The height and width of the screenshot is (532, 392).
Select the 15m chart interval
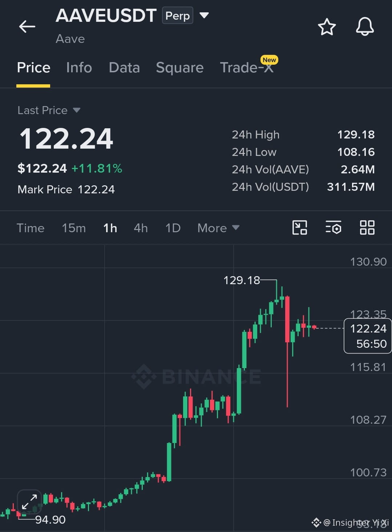[74, 228]
